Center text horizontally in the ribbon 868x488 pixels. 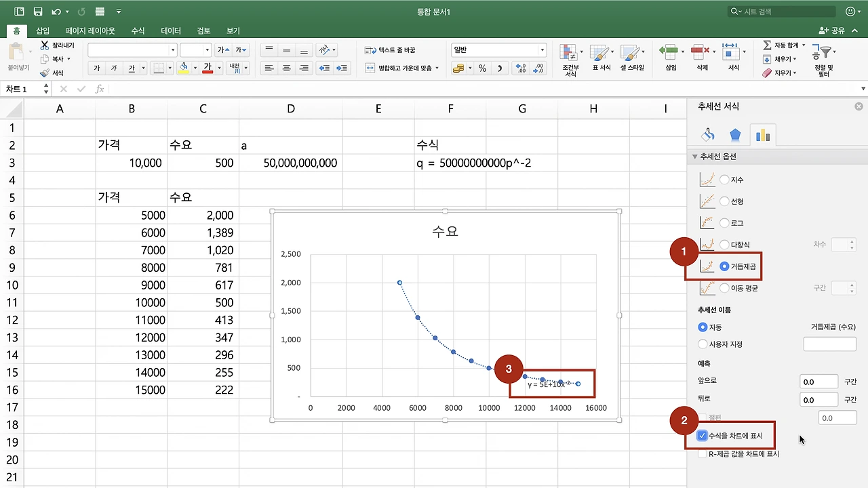pyautogui.click(x=287, y=68)
